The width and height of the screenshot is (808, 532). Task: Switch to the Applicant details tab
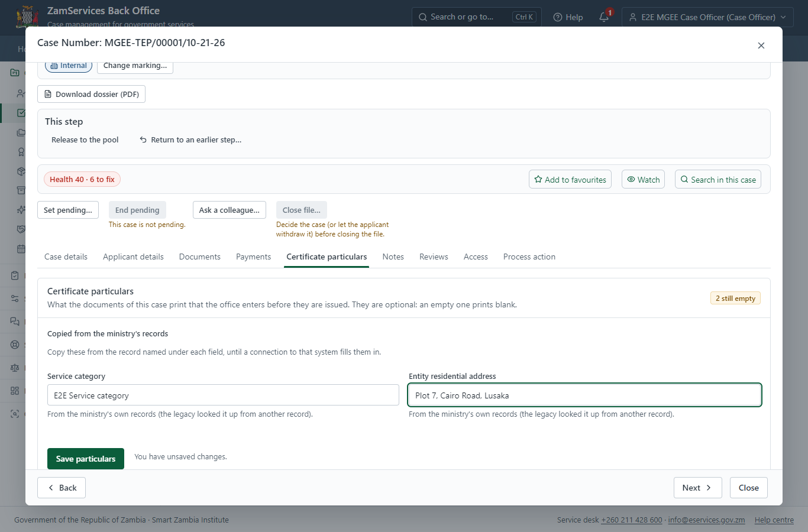(133, 257)
